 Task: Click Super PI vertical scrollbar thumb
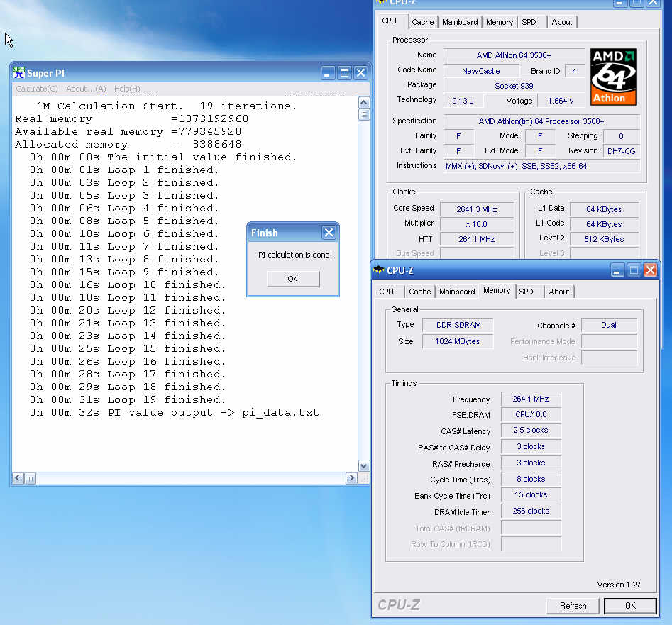tap(364, 115)
